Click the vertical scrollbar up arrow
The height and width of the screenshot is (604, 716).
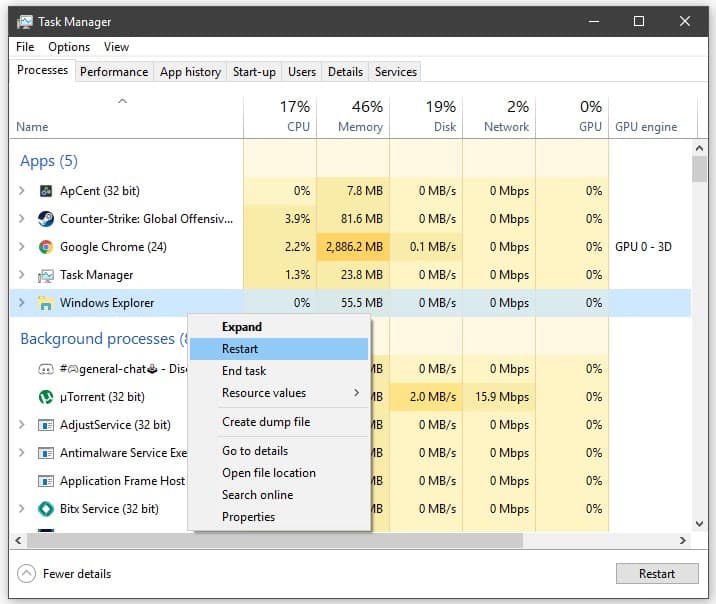tap(699, 148)
